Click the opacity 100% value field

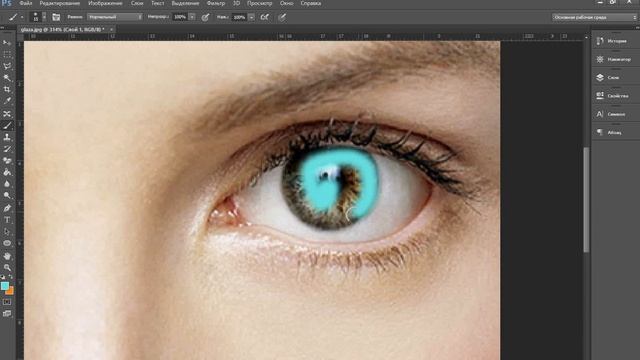click(x=180, y=17)
